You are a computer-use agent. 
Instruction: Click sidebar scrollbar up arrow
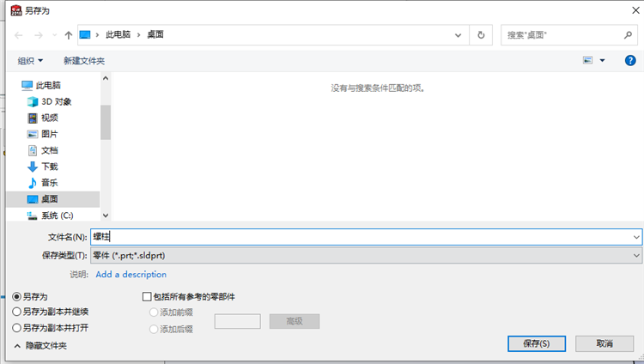pos(106,78)
